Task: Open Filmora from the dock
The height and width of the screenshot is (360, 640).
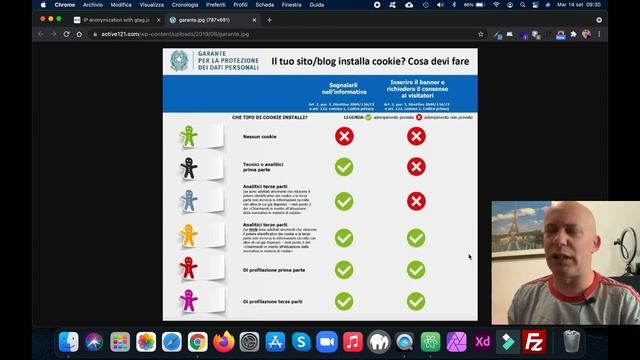Action: pyautogui.click(x=508, y=342)
